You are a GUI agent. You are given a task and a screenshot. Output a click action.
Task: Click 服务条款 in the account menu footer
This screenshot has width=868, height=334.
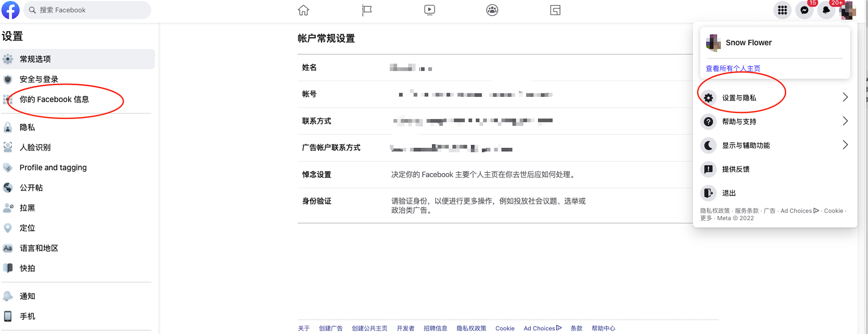[x=747, y=211]
